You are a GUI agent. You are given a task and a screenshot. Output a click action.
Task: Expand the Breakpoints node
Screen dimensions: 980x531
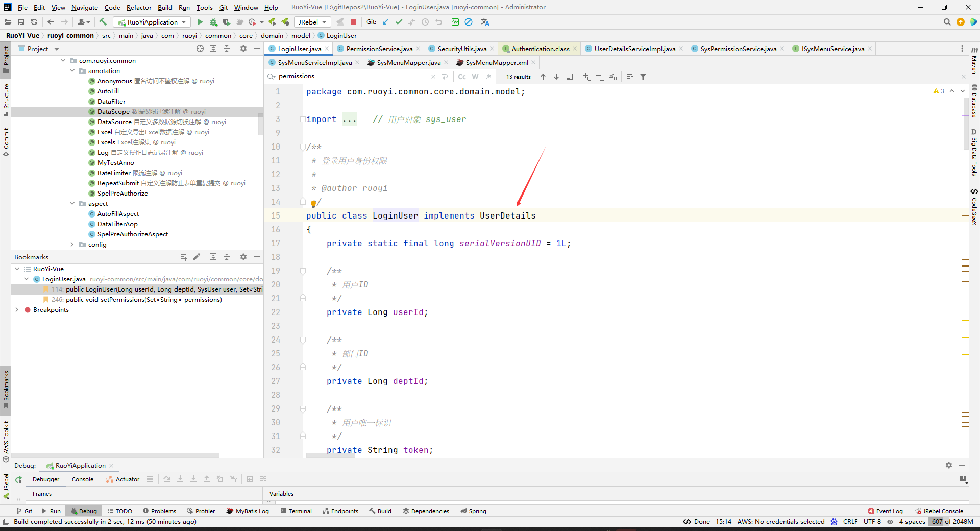(x=17, y=310)
